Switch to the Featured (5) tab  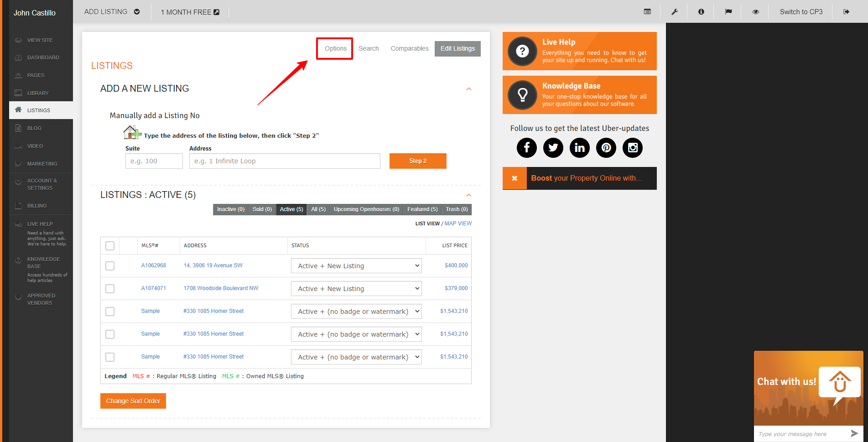[422, 209]
